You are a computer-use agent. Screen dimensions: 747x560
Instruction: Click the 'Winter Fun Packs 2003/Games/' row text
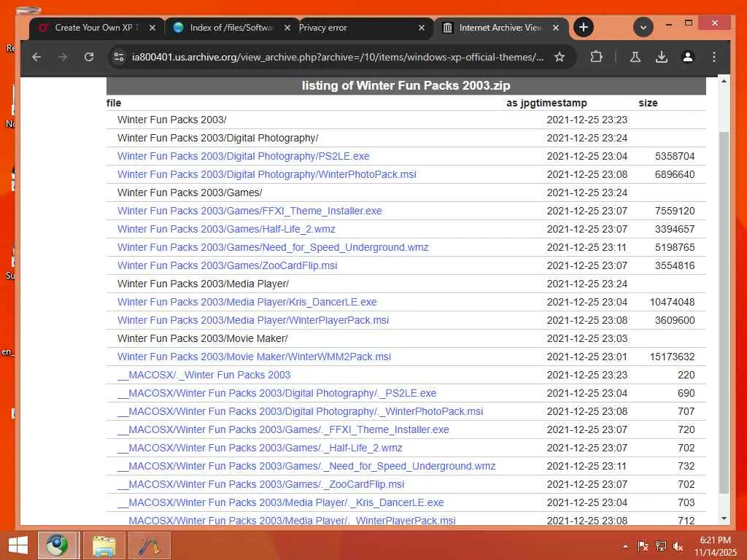(x=190, y=192)
